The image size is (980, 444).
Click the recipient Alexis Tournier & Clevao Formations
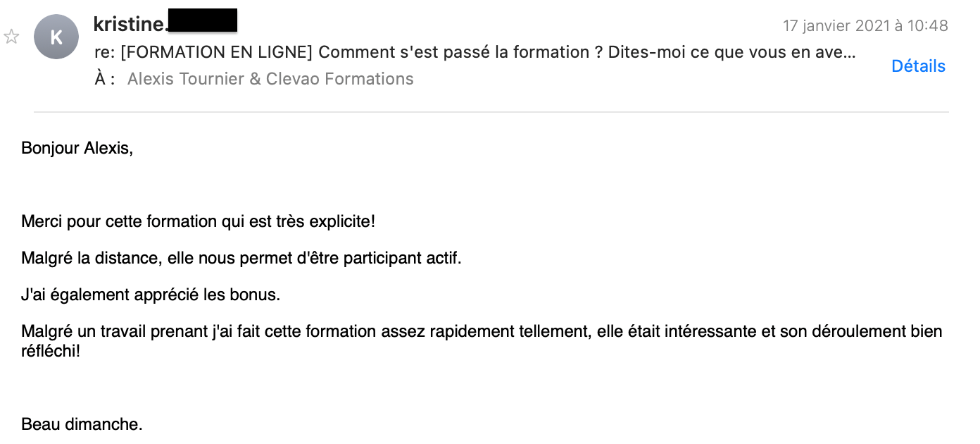coord(270,79)
